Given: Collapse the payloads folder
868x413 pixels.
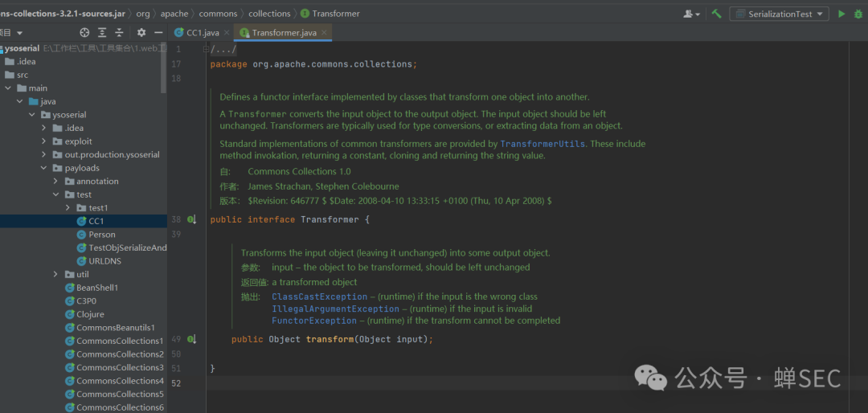Looking at the screenshot, I should [43, 168].
